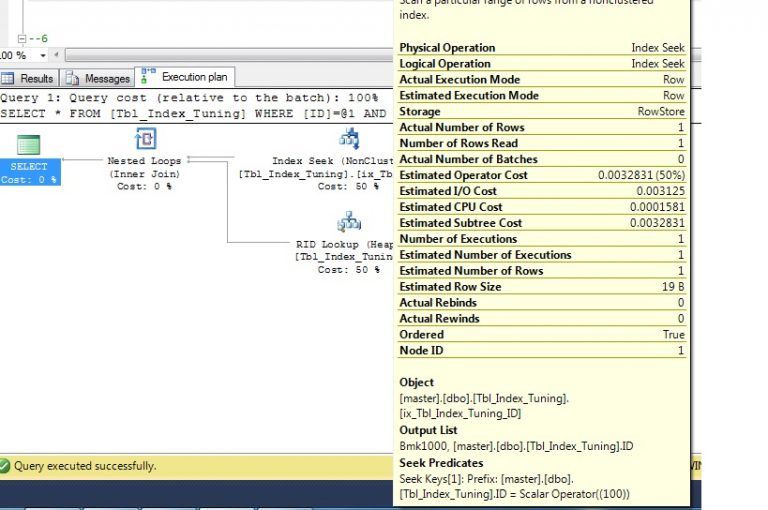Click the Estimated Subtree Cost row
768x510 pixels.
pyautogui.click(x=542, y=223)
